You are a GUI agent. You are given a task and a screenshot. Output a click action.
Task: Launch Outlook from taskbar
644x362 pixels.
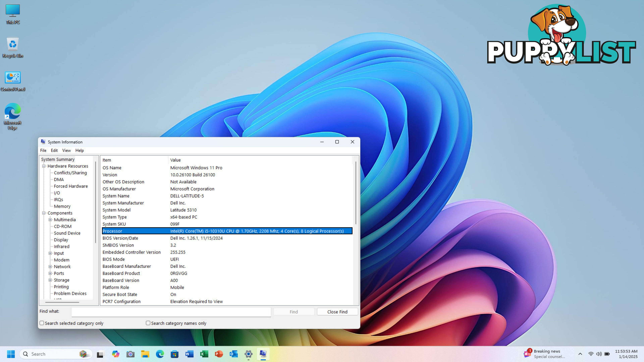pyautogui.click(x=233, y=354)
